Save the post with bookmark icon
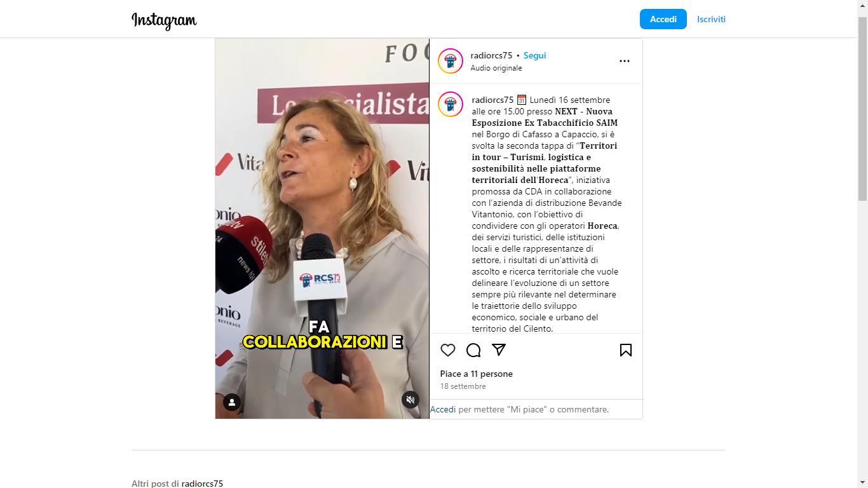The height and width of the screenshot is (488, 868). click(x=626, y=350)
